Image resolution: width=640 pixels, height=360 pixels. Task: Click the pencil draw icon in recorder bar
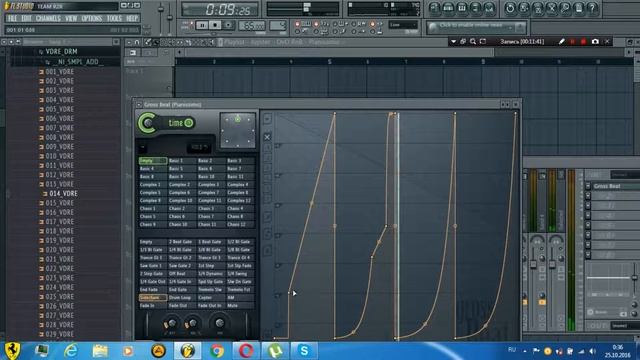coord(562,42)
